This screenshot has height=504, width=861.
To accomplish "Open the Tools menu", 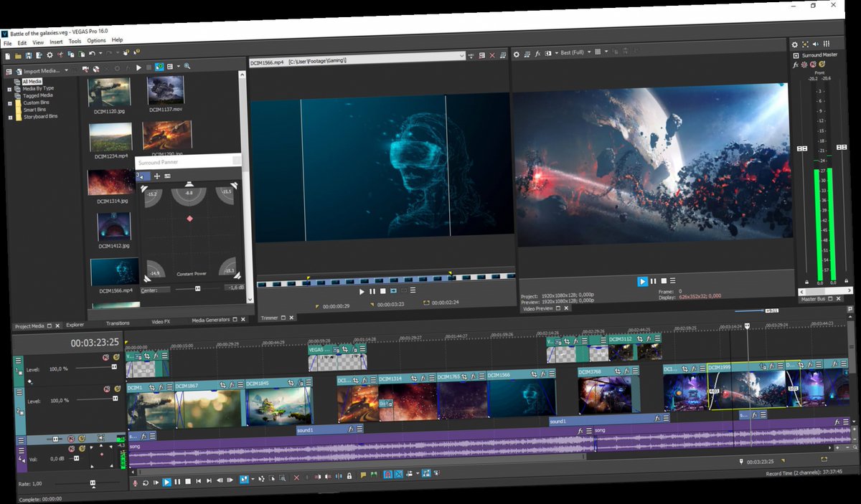I will (75, 41).
